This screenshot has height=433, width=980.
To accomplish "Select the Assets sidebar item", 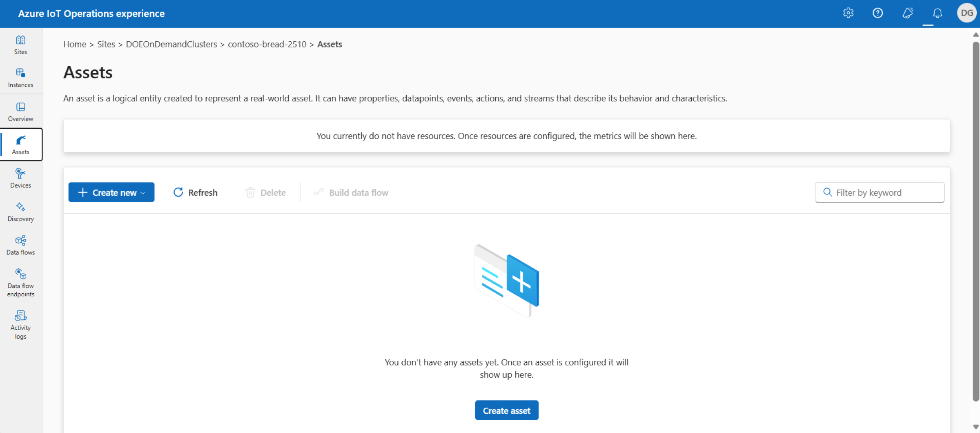I will [21, 145].
